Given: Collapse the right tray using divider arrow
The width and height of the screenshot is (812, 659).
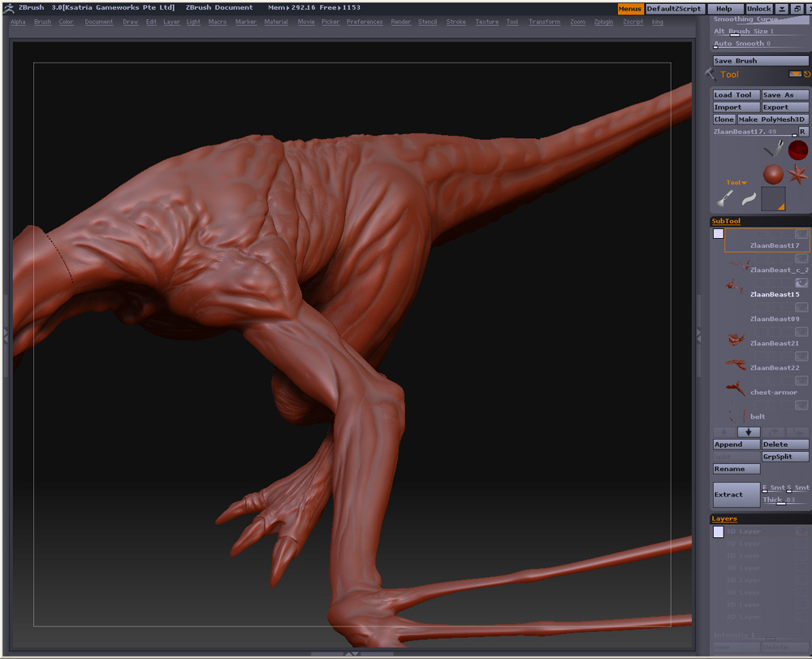Looking at the screenshot, I should [698, 336].
